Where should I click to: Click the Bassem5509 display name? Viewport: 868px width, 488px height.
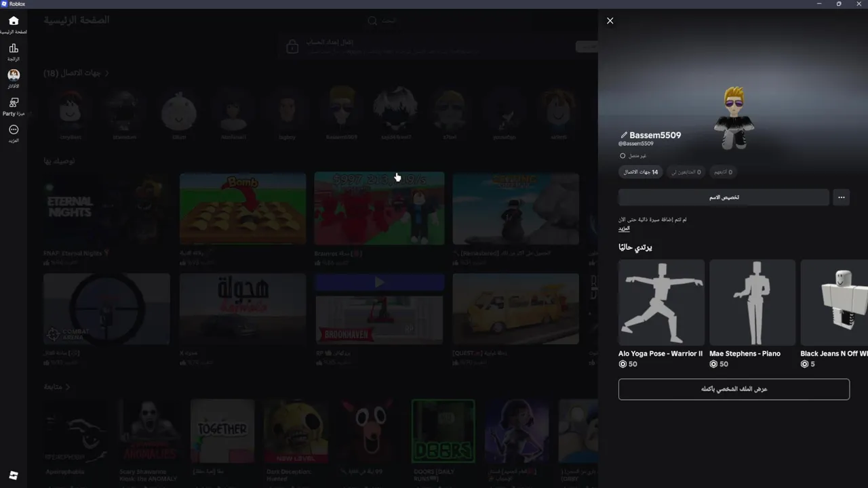click(x=655, y=135)
